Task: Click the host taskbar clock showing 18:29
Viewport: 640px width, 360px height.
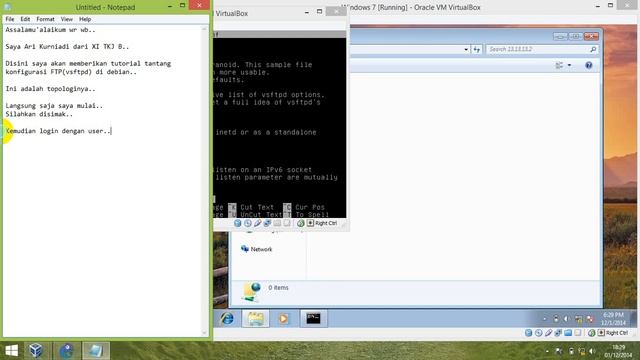Action: (619, 351)
